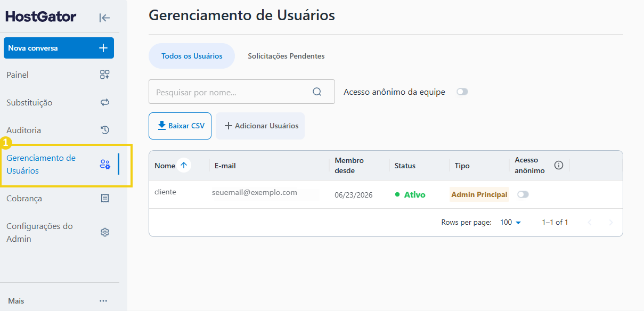Viewport: 644px width, 311px height.
Task: Click the sort arrow next to Nome
Action: pyautogui.click(x=184, y=166)
